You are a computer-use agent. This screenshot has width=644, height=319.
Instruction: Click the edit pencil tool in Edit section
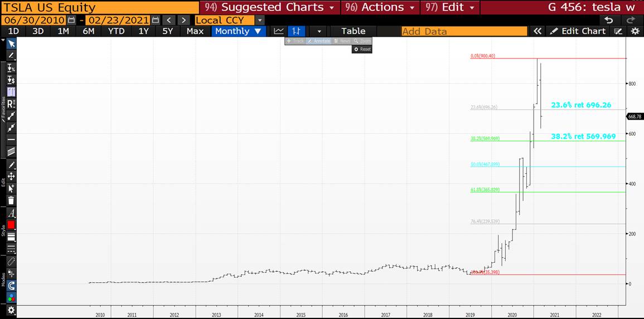coord(12,165)
